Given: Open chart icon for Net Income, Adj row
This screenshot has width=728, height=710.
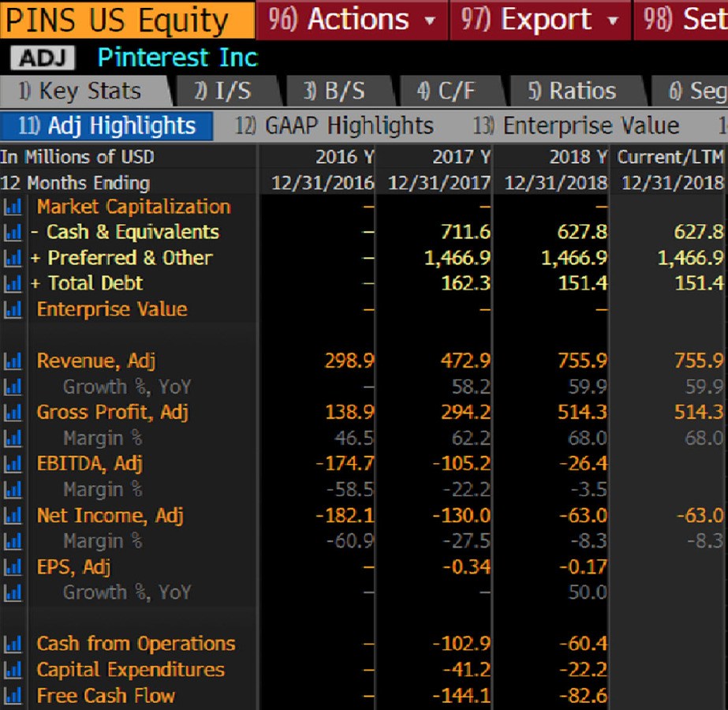Looking at the screenshot, I should click(x=13, y=515).
